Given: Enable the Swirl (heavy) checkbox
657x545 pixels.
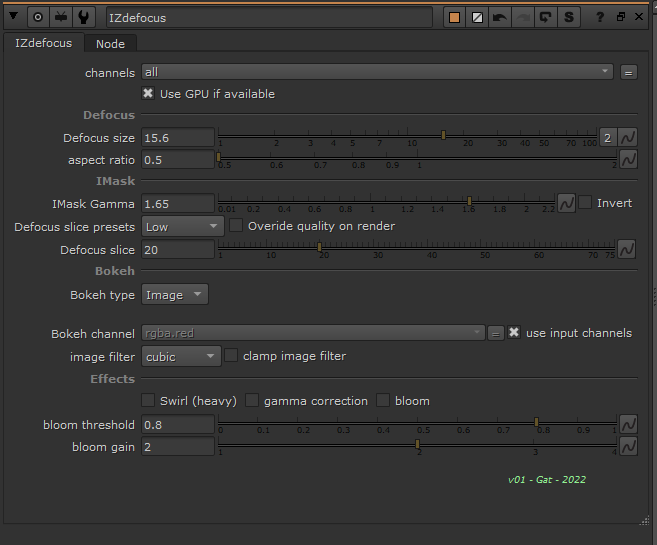Looking at the screenshot, I should pyautogui.click(x=149, y=401).
